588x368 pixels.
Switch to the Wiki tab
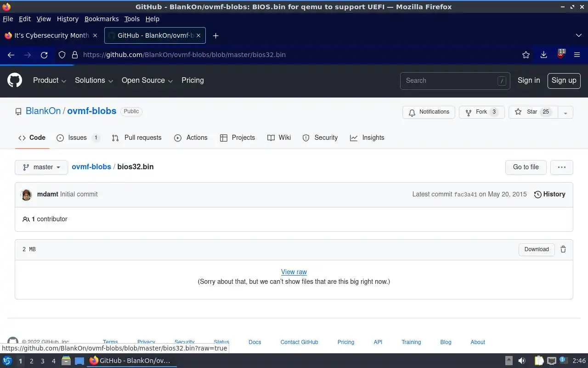click(279, 138)
